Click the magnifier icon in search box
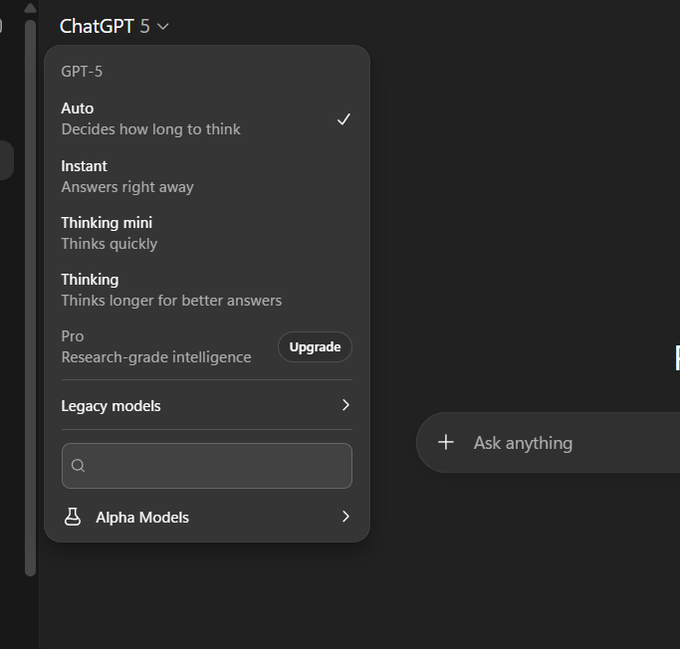This screenshot has height=649, width=680. tap(78, 466)
